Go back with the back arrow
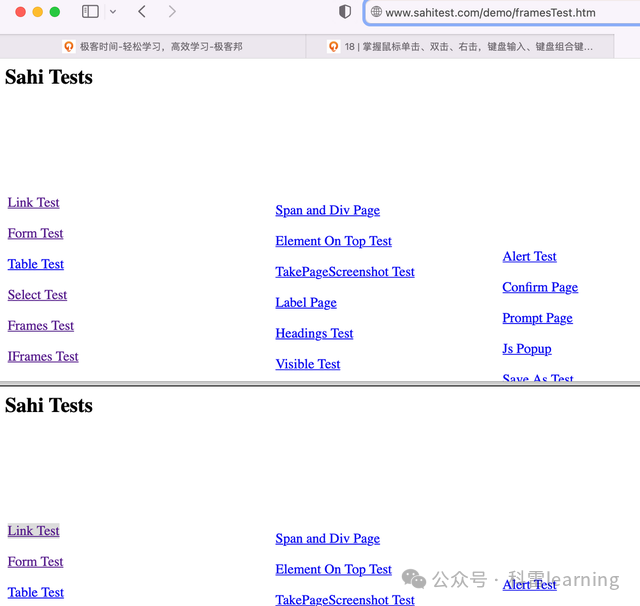This screenshot has height=606, width=640. pyautogui.click(x=142, y=11)
